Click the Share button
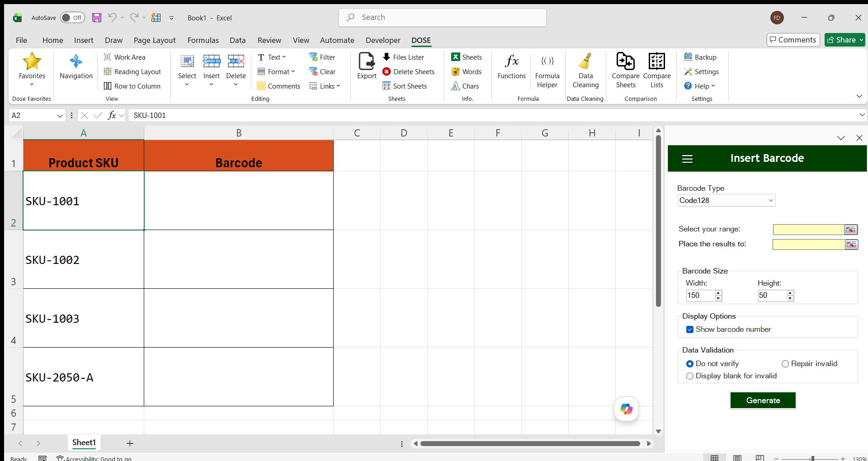 844,40
